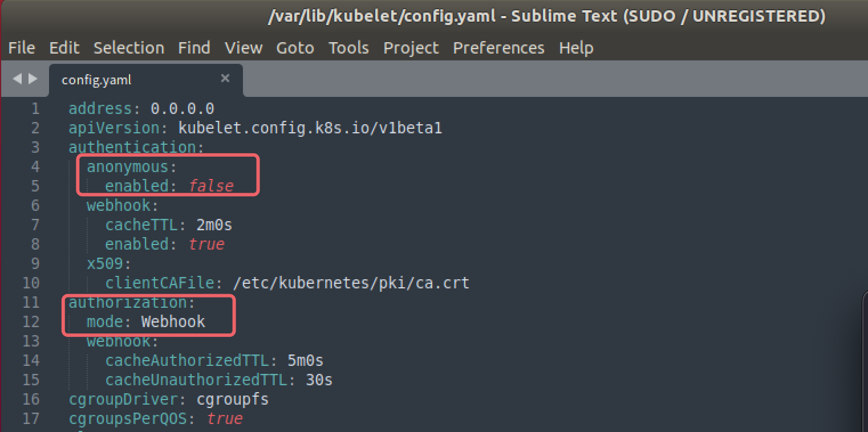The image size is (868, 432).
Task: Close the config.yaml tab
Action: tap(225, 78)
